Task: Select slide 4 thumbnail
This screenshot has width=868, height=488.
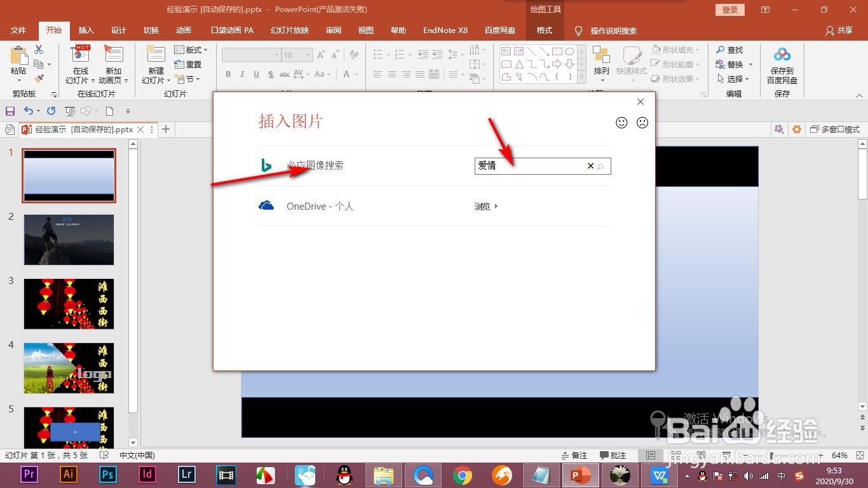Action: pos(69,368)
